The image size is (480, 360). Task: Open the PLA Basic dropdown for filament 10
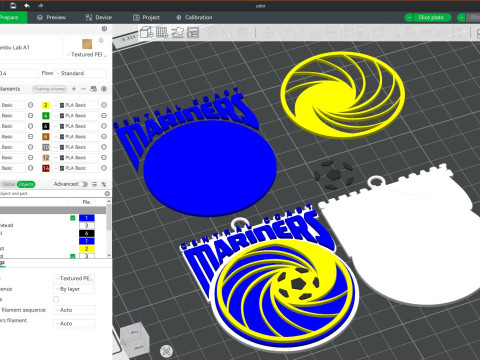(76, 147)
